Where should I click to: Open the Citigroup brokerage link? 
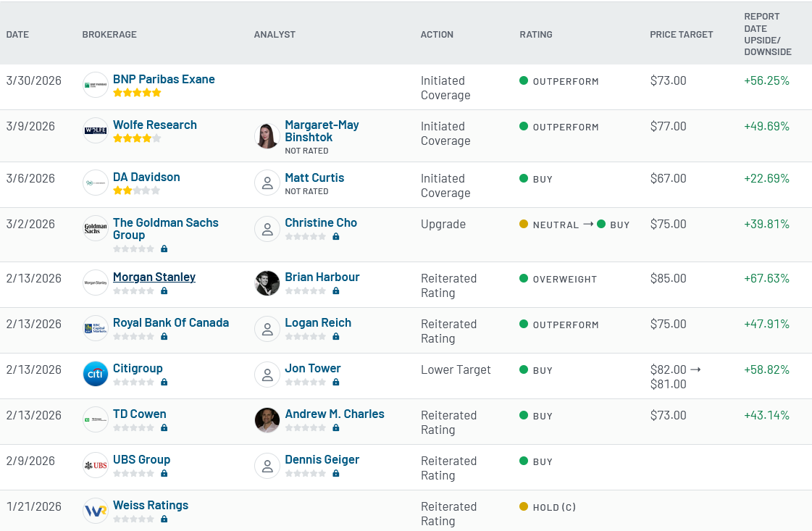point(138,368)
